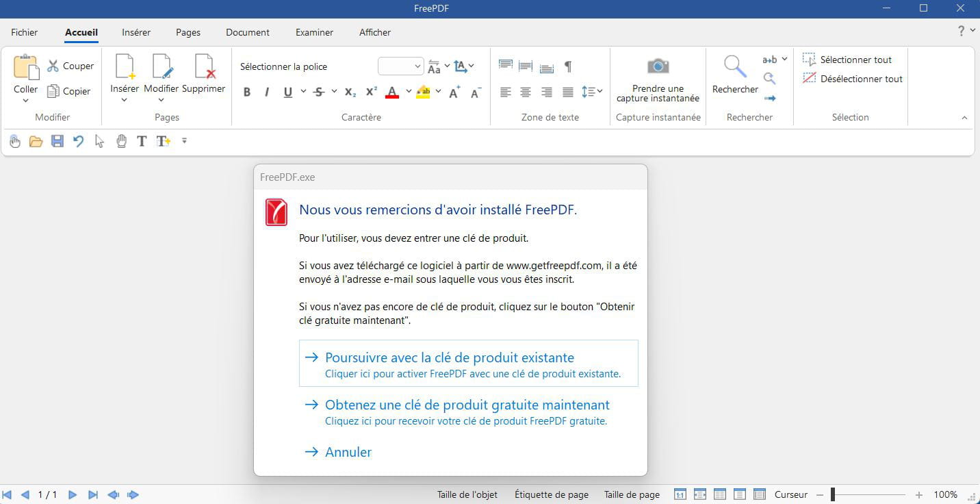The width and height of the screenshot is (980, 504).
Task: Open the Insérer pages dropdown arrow
Action: point(125,101)
